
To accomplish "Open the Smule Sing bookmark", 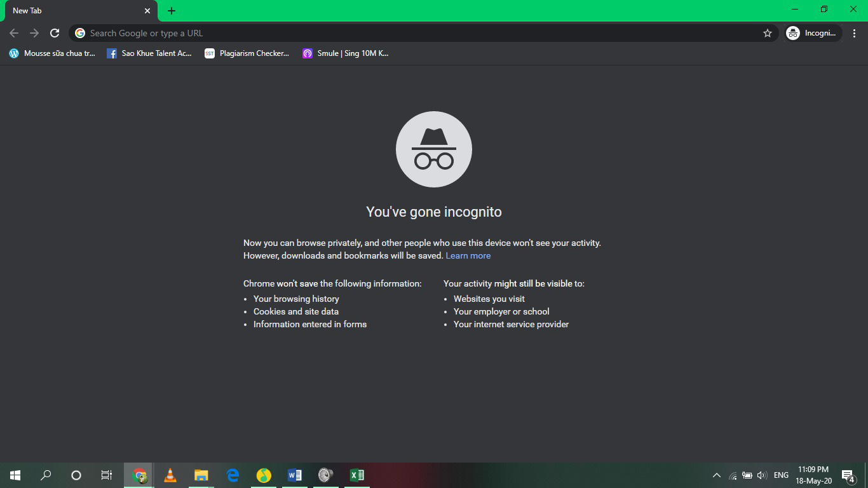I will (x=346, y=53).
